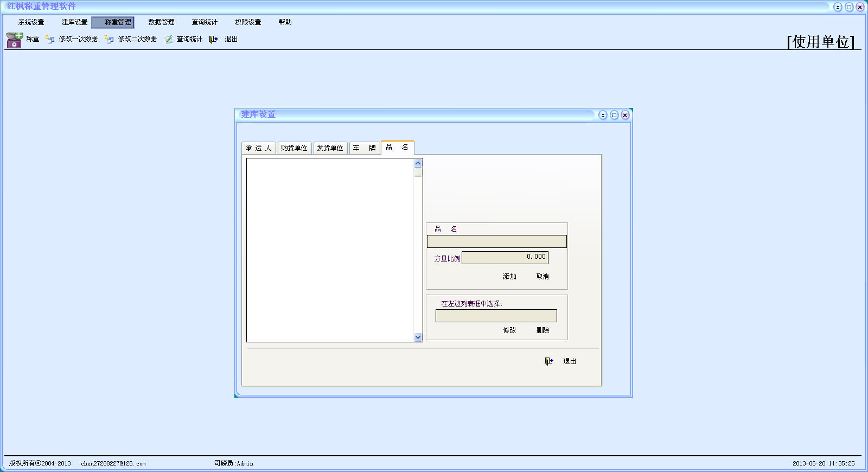Viewport: 868px width, 472px height.
Task: Click the 添加 button
Action: click(509, 277)
